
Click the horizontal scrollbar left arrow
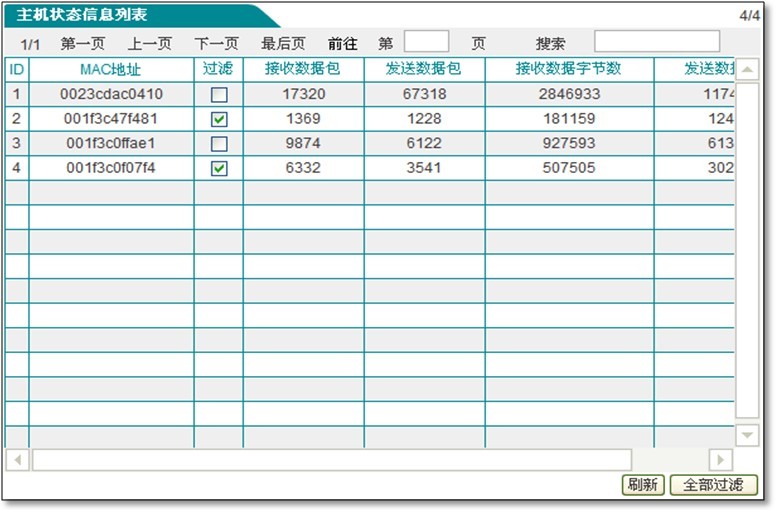17,459
